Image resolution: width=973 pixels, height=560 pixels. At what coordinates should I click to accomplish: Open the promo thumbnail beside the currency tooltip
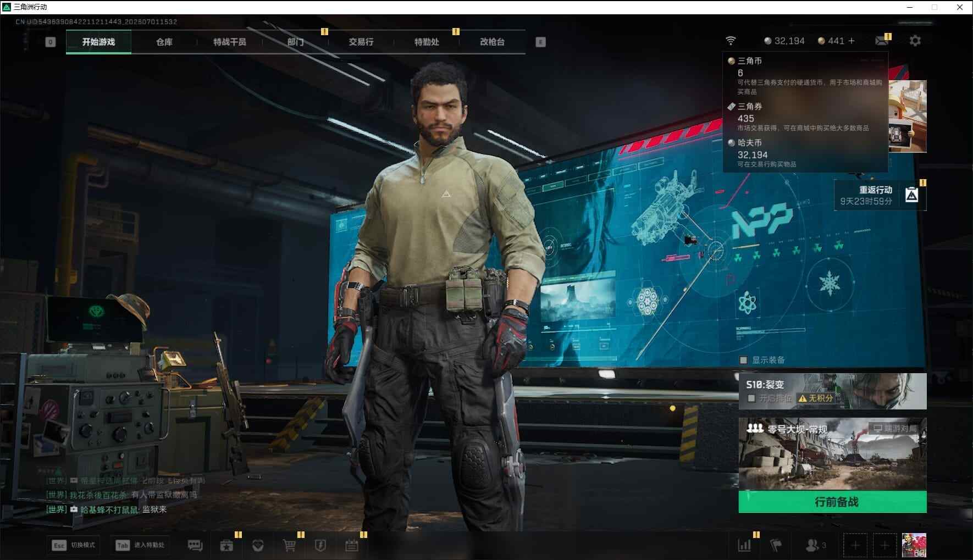tap(908, 117)
